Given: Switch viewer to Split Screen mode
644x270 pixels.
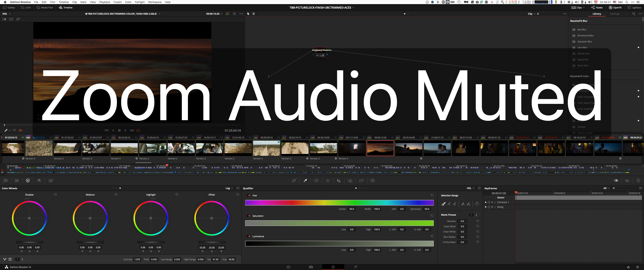Looking at the screenshot, I should click(11, 19).
